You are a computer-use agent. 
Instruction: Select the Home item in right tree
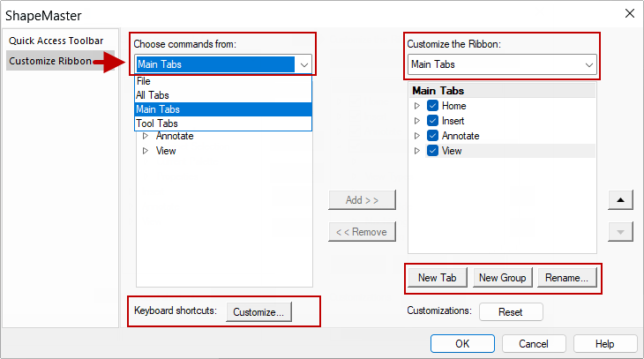click(453, 106)
